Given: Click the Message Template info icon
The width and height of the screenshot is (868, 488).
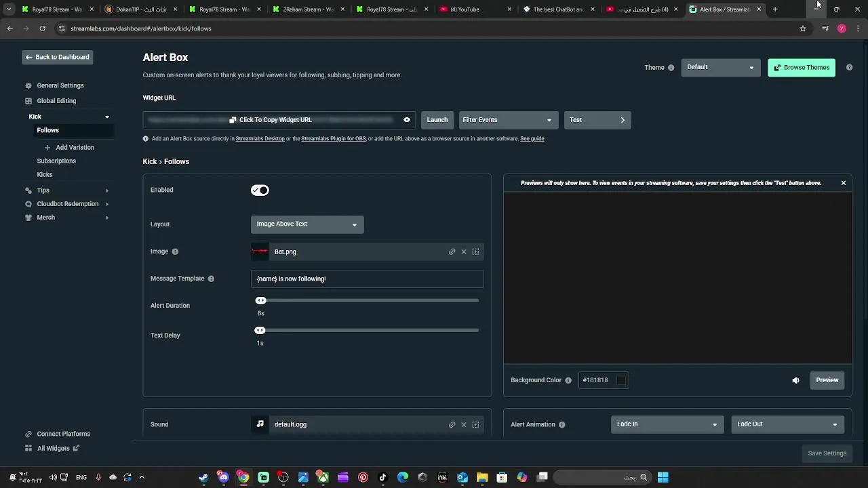Looking at the screenshot, I should pyautogui.click(x=211, y=279).
